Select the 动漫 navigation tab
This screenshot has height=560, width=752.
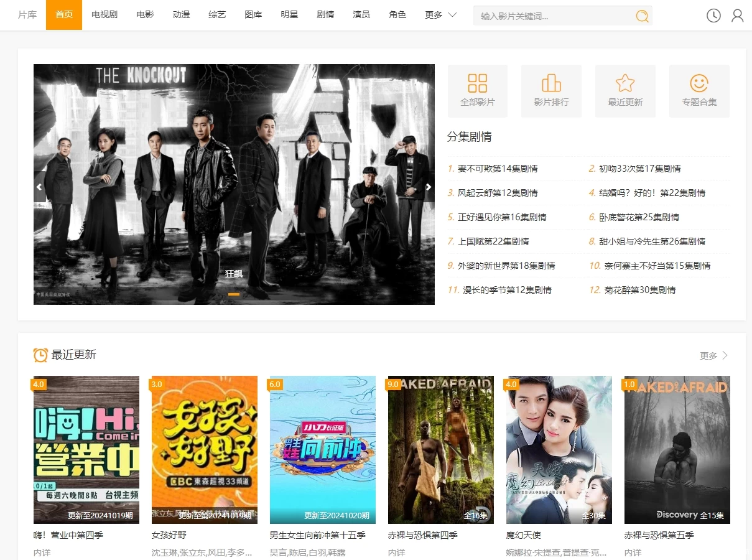click(x=181, y=15)
